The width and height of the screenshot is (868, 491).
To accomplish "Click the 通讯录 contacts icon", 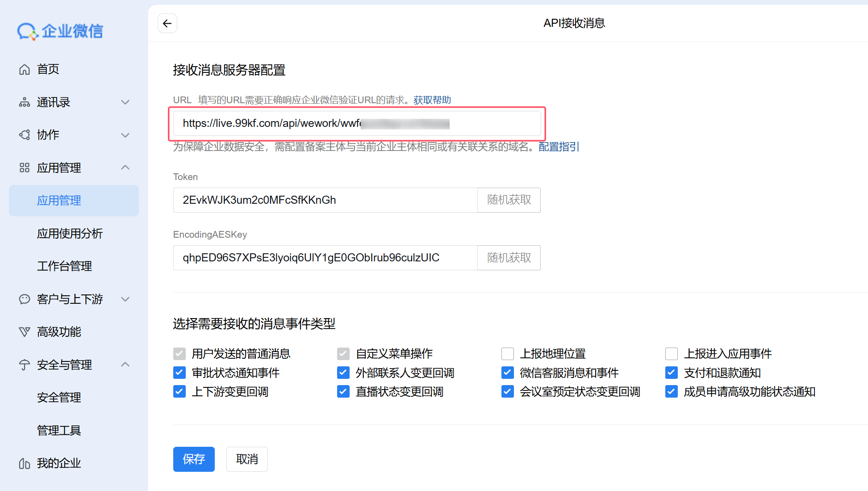I will pos(25,102).
